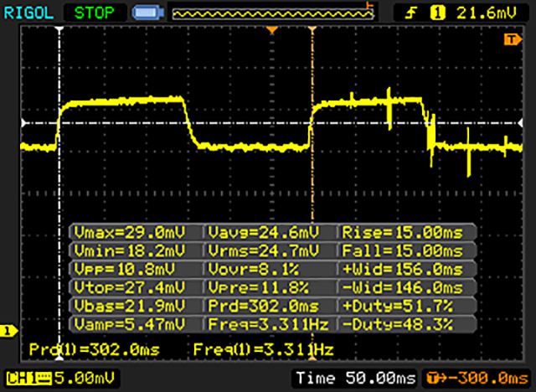Click the Vavg=24.6mV measurement

click(264, 233)
